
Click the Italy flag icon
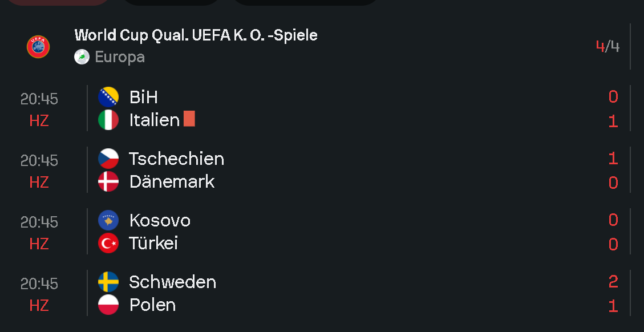coord(108,120)
